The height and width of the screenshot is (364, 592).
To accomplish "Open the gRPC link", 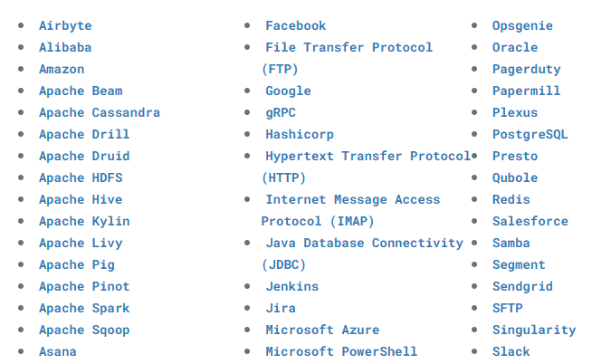I will [281, 112].
